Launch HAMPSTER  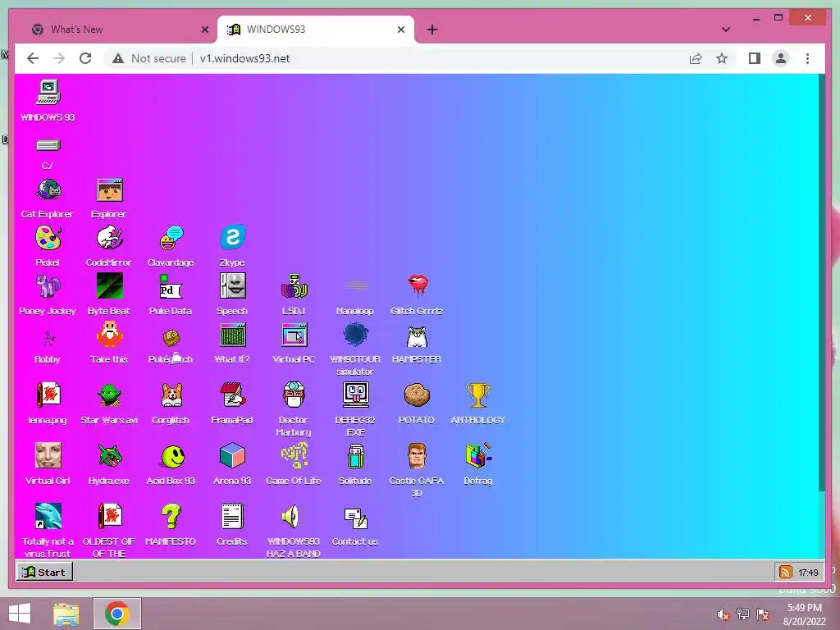point(417,337)
